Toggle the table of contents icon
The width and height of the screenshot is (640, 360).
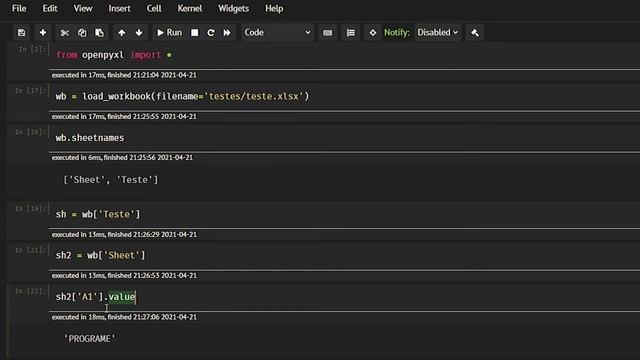(x=351, y=33)
